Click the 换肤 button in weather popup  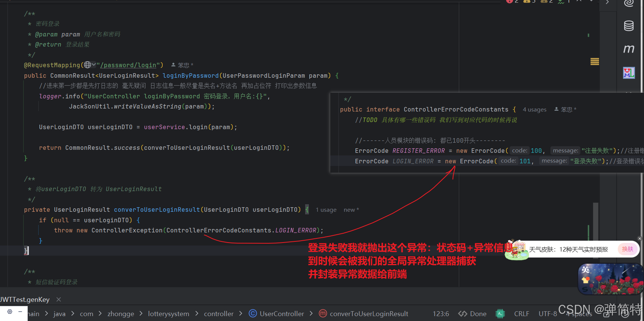(x=628, y=249)
